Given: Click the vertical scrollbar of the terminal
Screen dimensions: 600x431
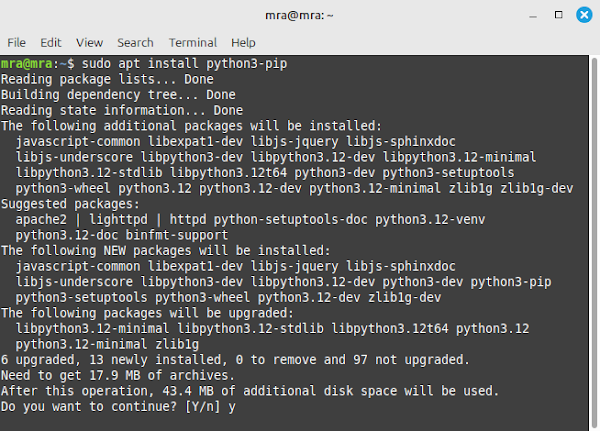Looking at the screenshot, I should [594, 242].
